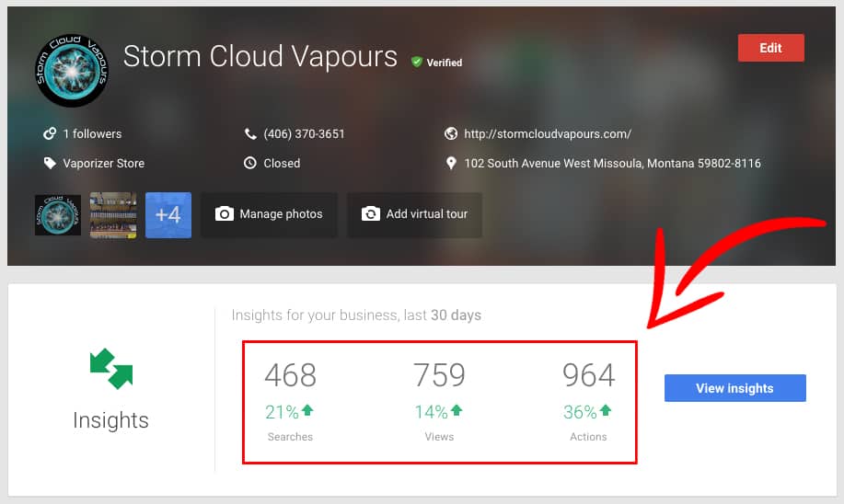
Task: Open Manage photos
Action: pyautogui.click(x=269, y=214)
